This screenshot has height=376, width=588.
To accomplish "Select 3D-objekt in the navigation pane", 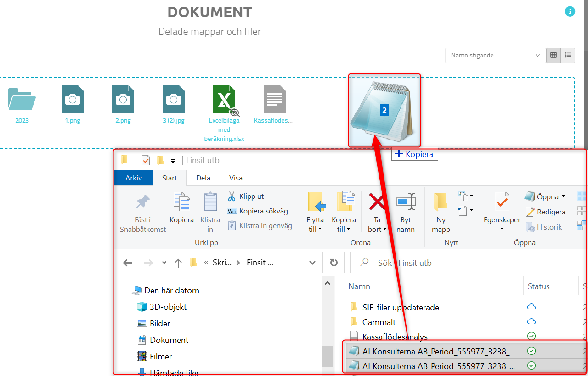I will (x=162, y=307).
